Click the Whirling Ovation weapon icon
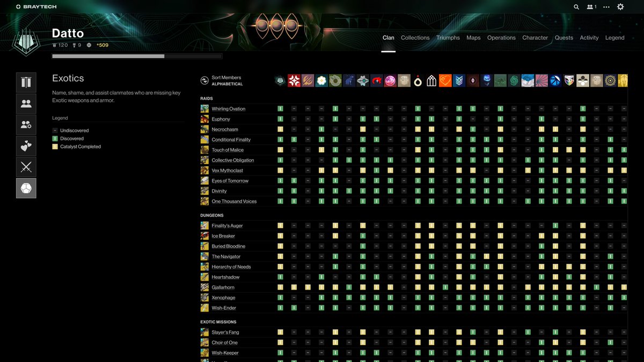 [204, 109]
